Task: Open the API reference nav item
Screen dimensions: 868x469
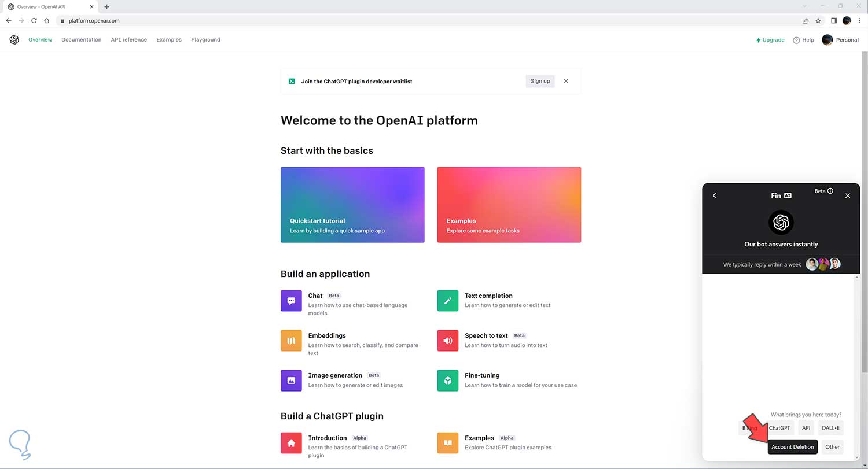Action: tap(129, 40)
